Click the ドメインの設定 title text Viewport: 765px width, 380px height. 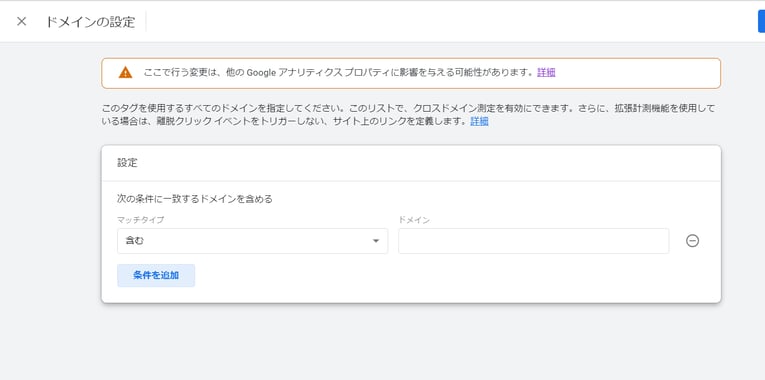point(90,22)
